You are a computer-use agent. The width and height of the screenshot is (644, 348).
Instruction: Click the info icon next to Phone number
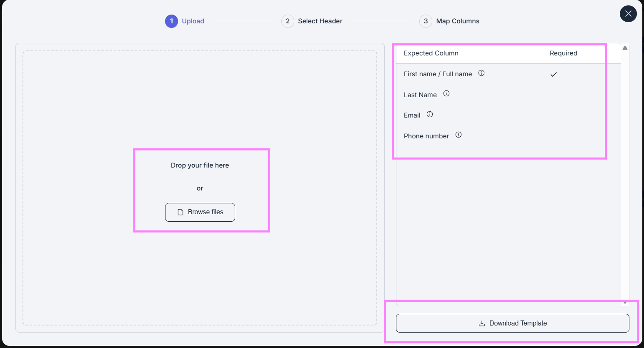pos(459,135)
